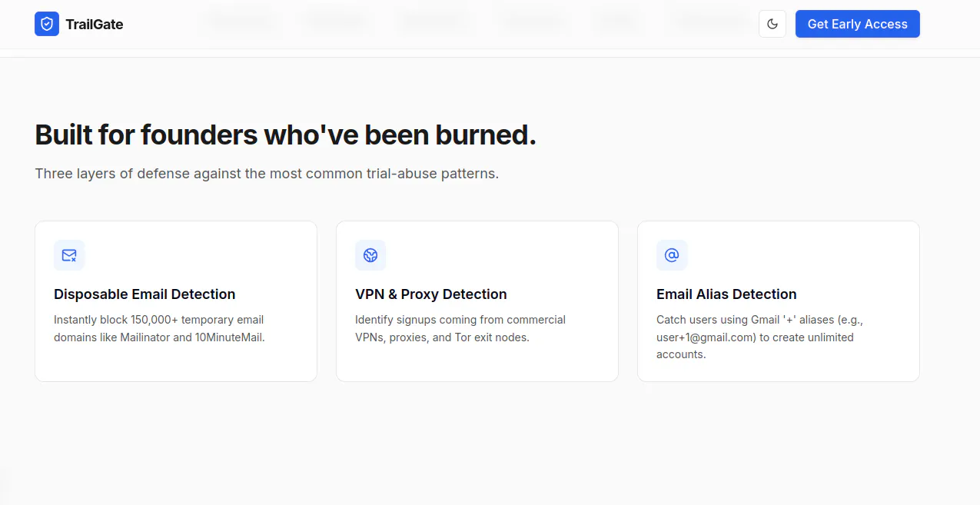Click the first blurred navigation menu item
The width and height of the screenshot is (980, 505).
click(240, 22)
